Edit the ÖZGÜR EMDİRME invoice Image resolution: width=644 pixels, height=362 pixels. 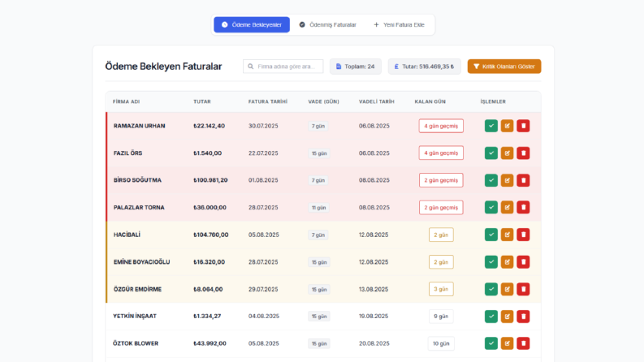508,289
